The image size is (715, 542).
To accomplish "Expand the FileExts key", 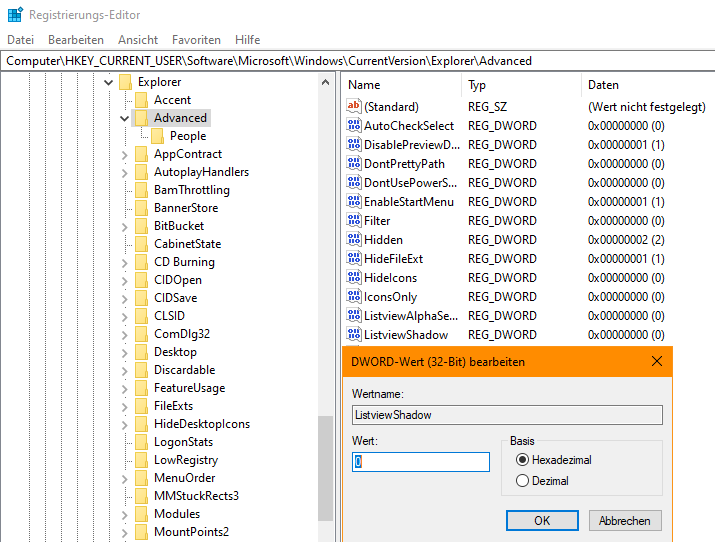I will [x=124, y=406].
